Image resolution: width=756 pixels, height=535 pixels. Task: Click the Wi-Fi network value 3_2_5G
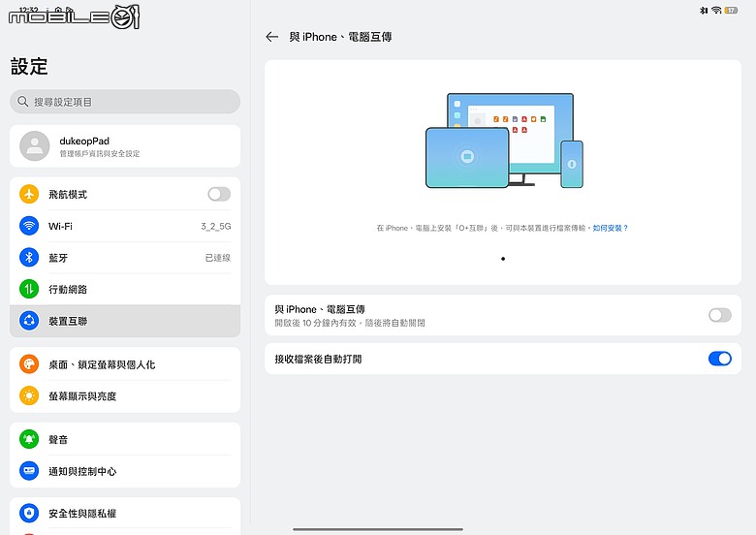[216, 226]
